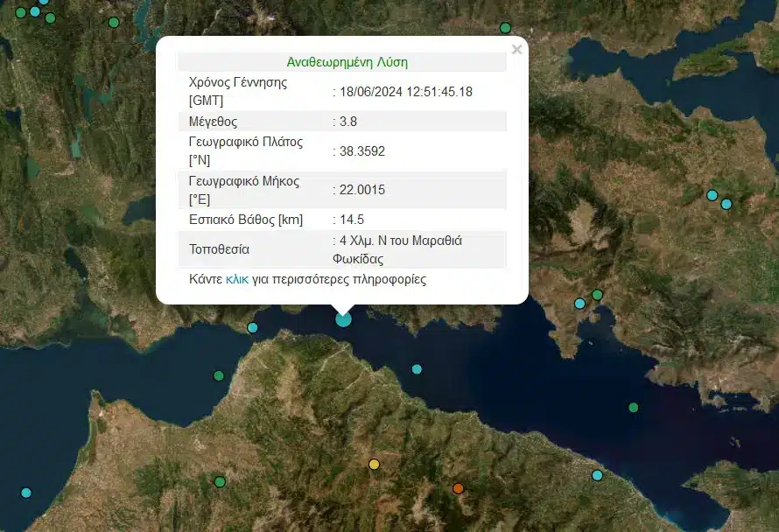The width and height of the screenshot is (779, 532).
Task: Select the cyan marker on the bottom-right coastline
Action: point(597,475)
